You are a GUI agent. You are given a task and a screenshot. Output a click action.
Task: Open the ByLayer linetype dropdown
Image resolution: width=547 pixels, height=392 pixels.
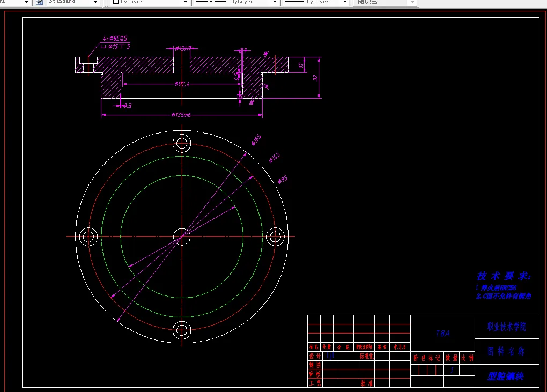coord(236,2)
